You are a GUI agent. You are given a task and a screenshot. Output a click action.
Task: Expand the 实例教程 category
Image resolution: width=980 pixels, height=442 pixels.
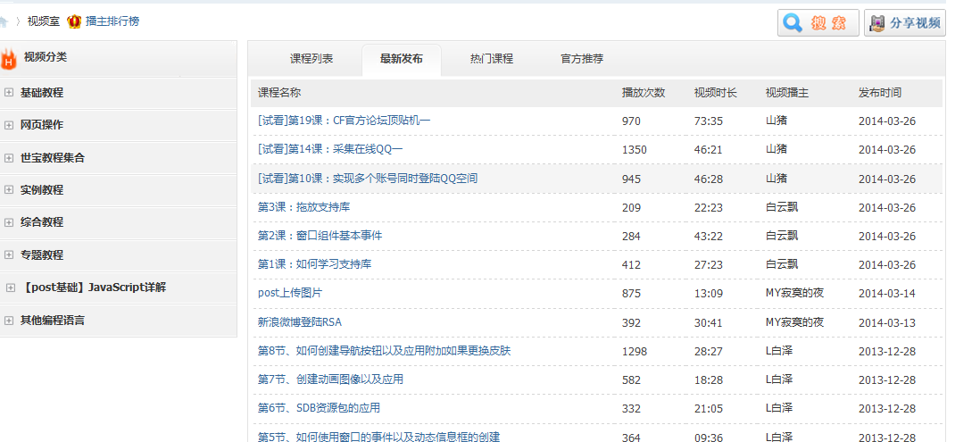[9, 190]
